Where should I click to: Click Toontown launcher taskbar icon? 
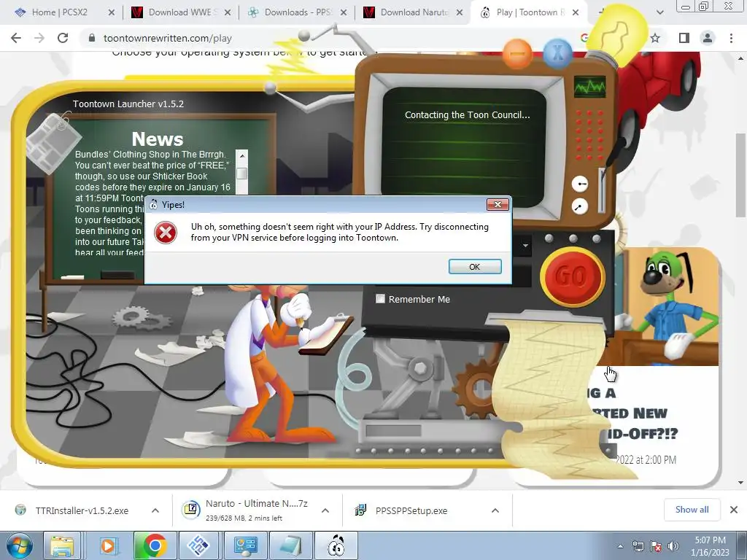coord(336,545)
